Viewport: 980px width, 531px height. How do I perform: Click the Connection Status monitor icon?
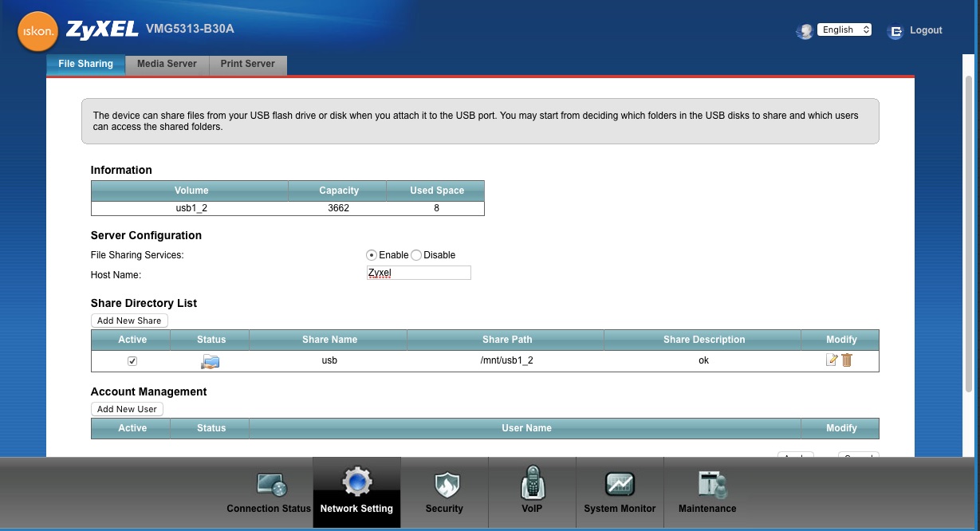270,484
